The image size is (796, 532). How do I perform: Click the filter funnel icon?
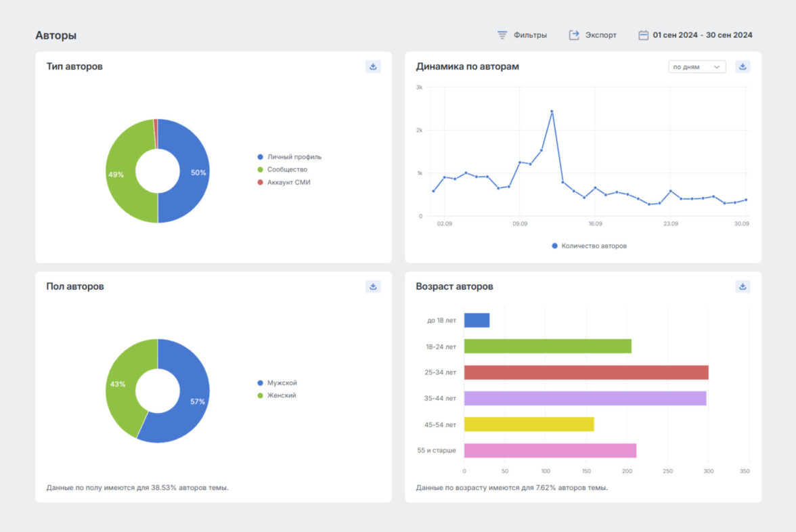[502, 35]
